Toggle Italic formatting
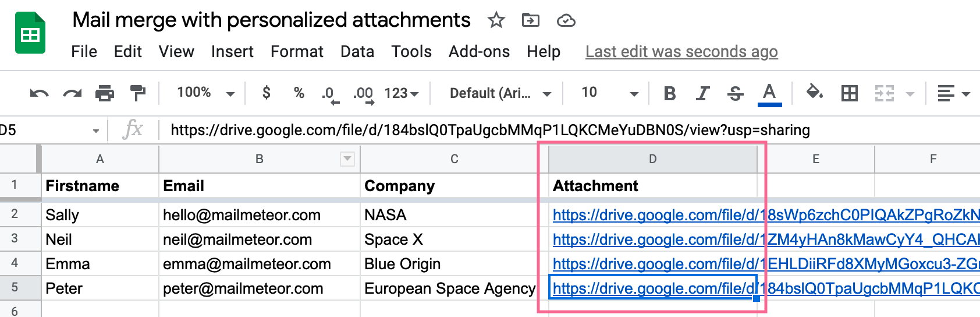Screen dimensions: 980x317 point(703,93)
